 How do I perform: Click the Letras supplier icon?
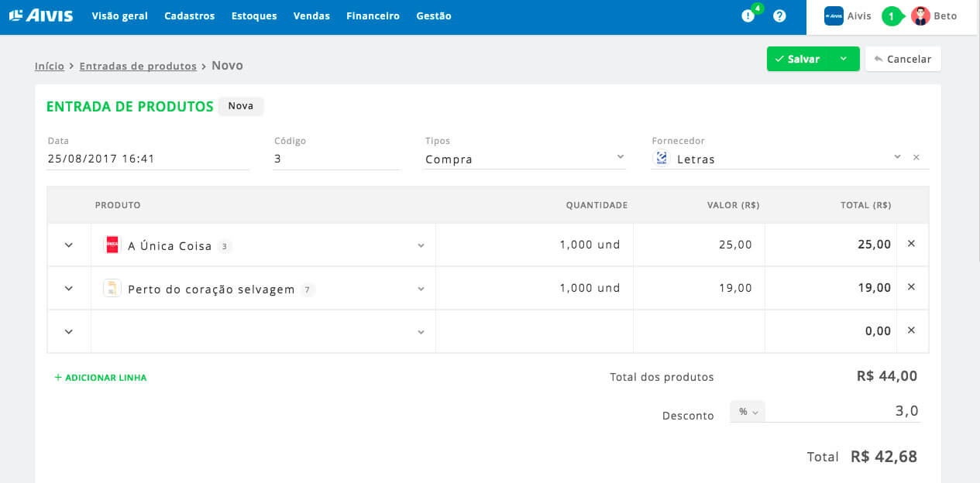(662, 158)
